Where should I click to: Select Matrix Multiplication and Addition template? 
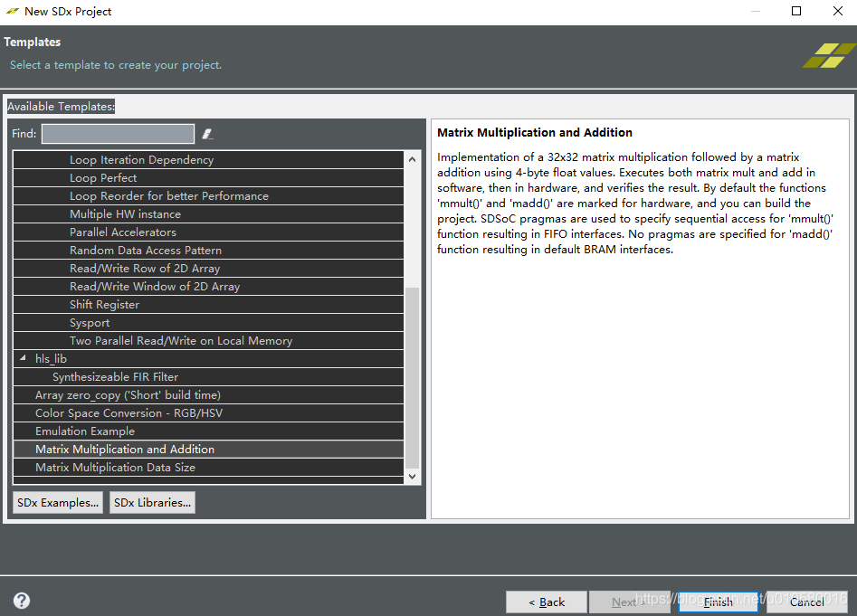click(208, 449)
